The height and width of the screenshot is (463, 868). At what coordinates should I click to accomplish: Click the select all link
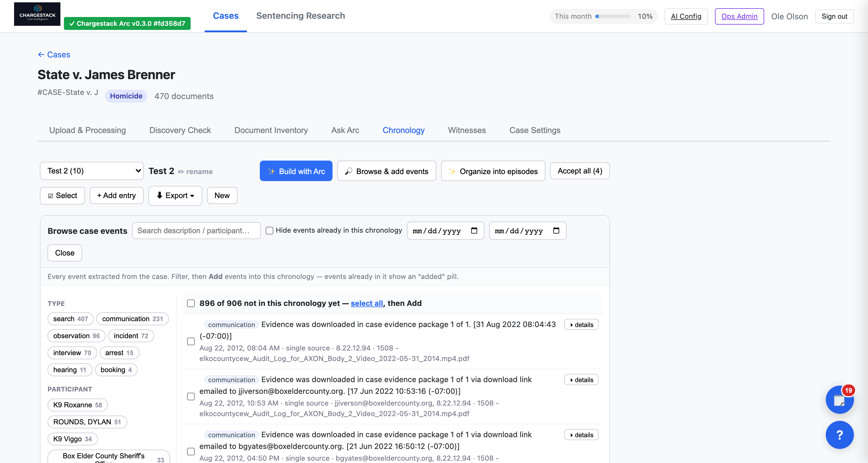tap(367, 303)
